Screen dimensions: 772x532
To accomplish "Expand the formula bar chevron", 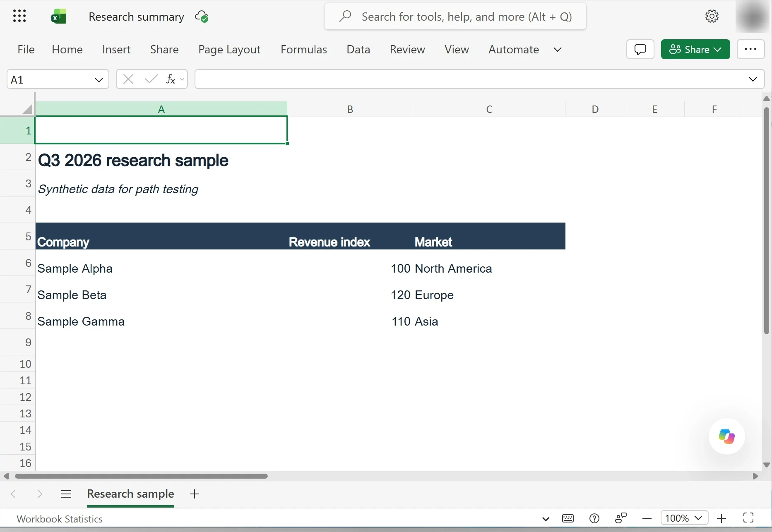I will click(x=753, y=79).
